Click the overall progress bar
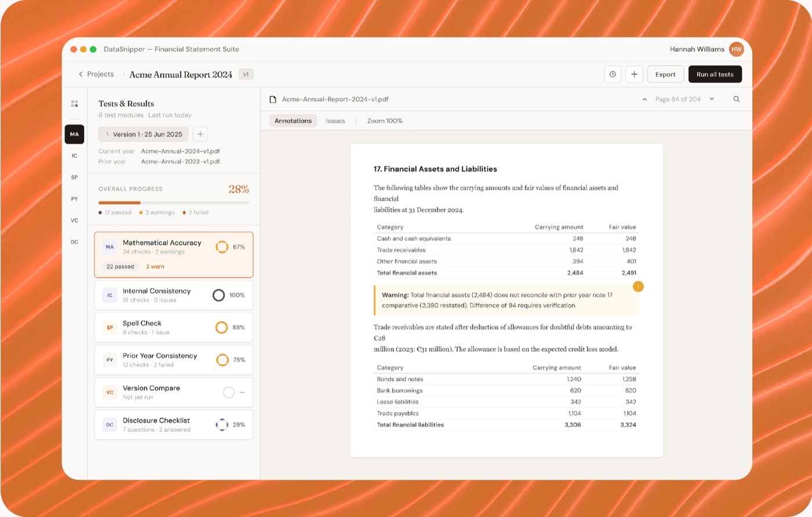This screenshot has width=812, height=517. [x=173, y=203]
